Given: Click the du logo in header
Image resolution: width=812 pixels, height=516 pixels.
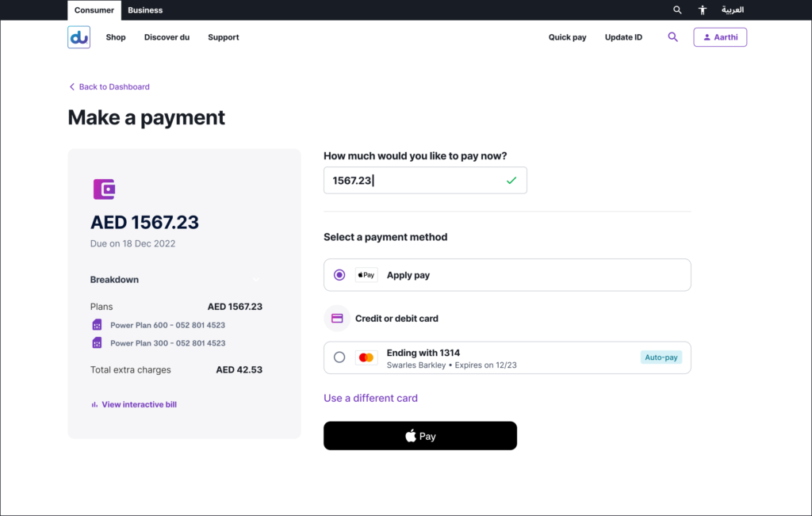Looking at the screenshot, I should [79, 37].
